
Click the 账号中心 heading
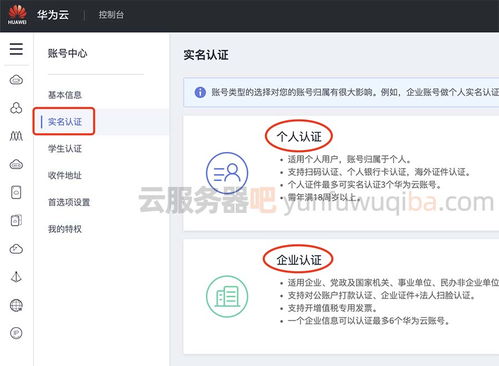pos(67,53)
